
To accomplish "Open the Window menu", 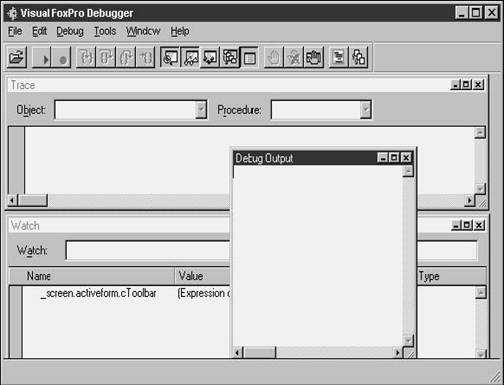I will (x=143, y=31).
